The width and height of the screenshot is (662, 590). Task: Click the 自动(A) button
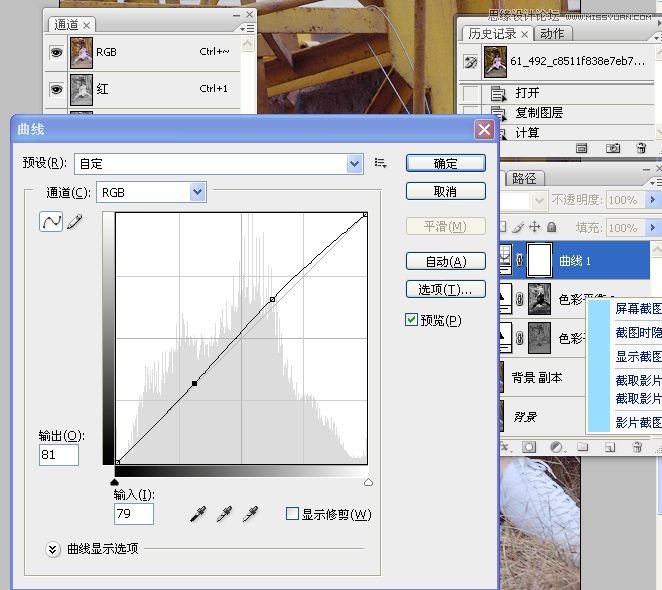coord(445,261)
